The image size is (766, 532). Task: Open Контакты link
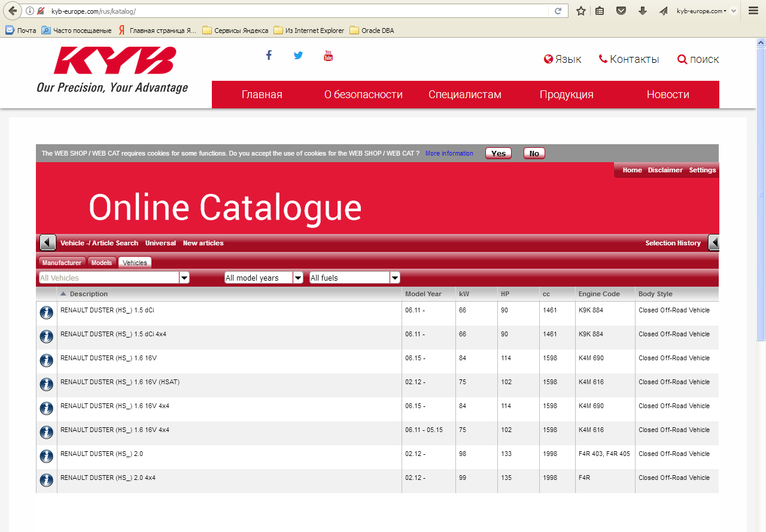click(x=629, y=59)
